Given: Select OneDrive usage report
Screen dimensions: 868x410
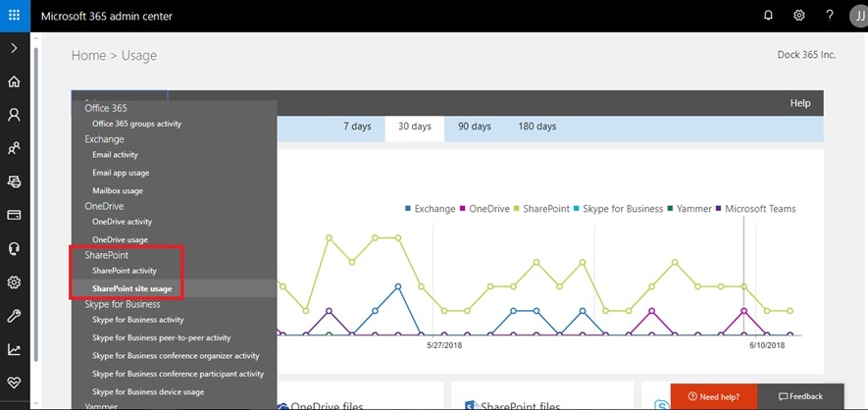Looking at the screenshot, I should pyautogui.click(x=120, y=240).
